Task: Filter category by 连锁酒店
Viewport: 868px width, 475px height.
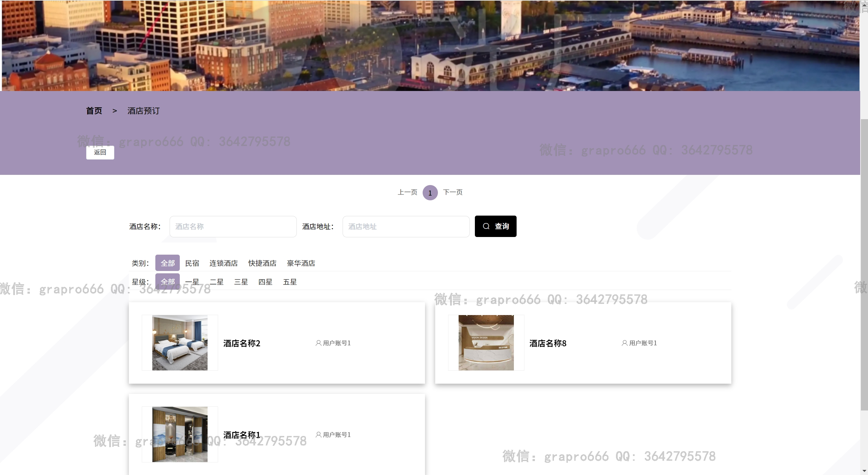Action: click(223, 263)
